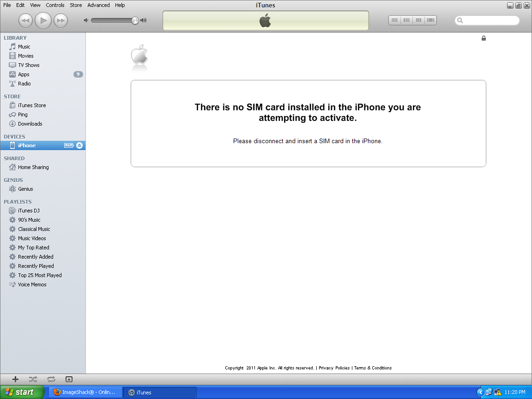Switch to album list view

point(406,20)
